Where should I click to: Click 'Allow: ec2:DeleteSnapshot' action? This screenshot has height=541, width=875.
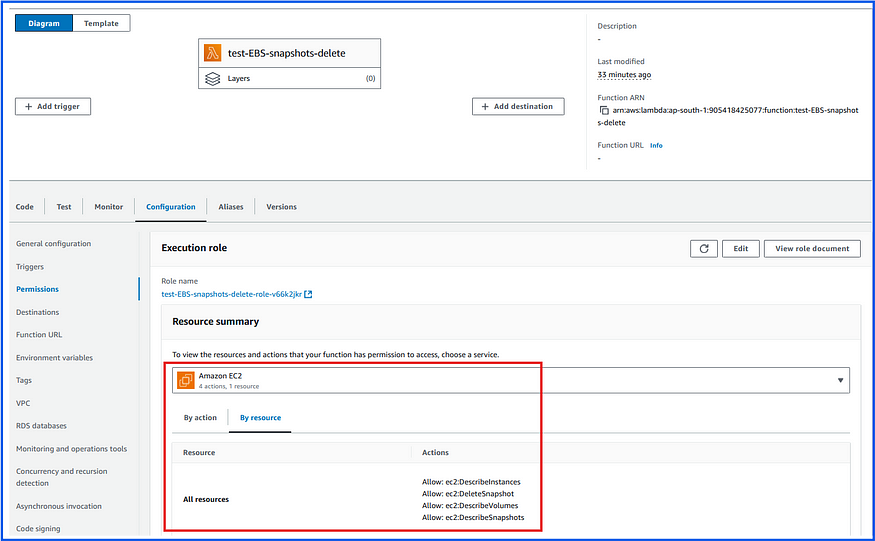click(x=468, y=494)
